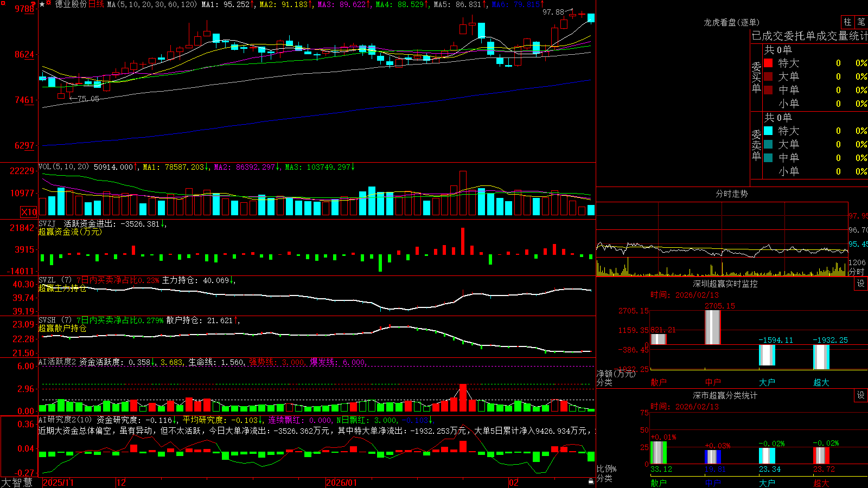This screenshot has height=488, width=868.
Task: Click the 2025/11 date marker on timeline
Action: tap(58, 483)
